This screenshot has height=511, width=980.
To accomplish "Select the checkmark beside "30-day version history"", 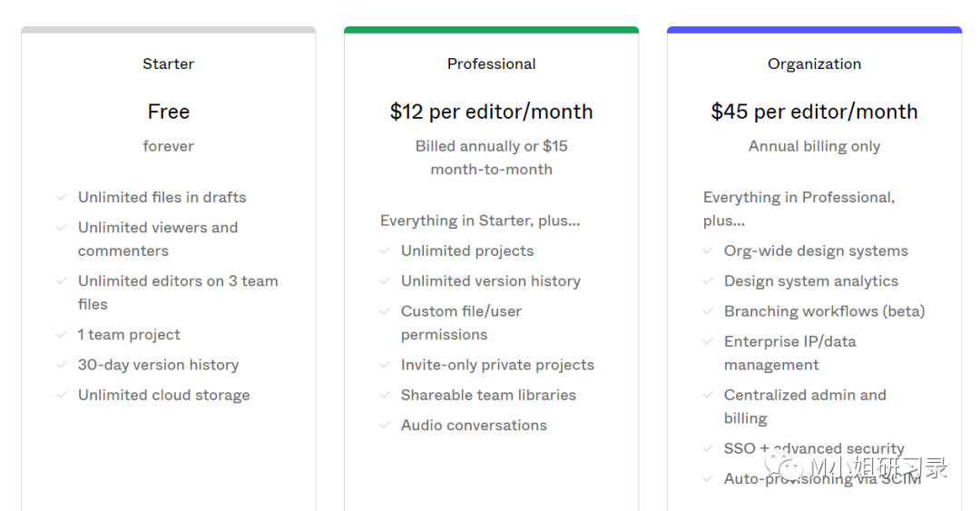I will point(62,365).
